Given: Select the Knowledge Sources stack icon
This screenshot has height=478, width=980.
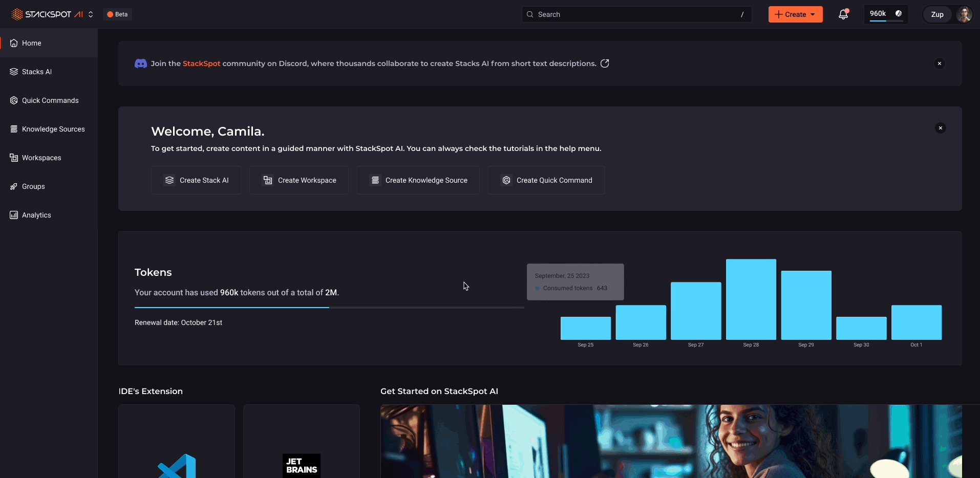Looking at the screenshot, I should tap(13, 129).
